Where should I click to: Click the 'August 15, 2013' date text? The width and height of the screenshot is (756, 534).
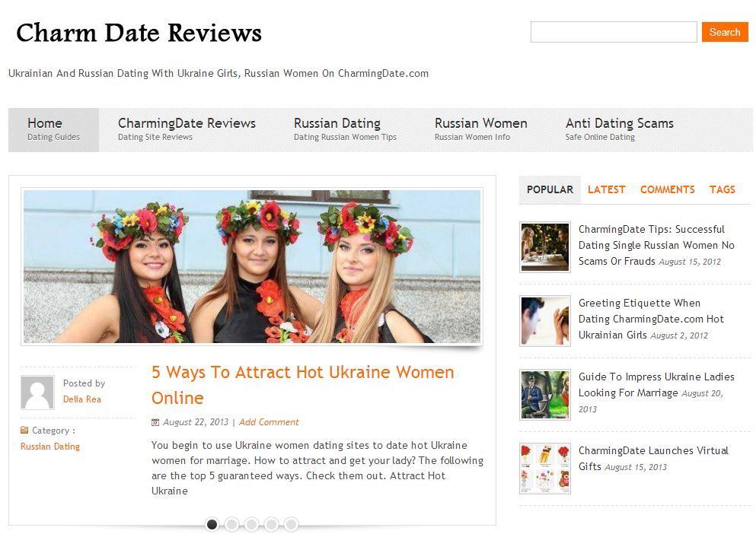point(636,467)
